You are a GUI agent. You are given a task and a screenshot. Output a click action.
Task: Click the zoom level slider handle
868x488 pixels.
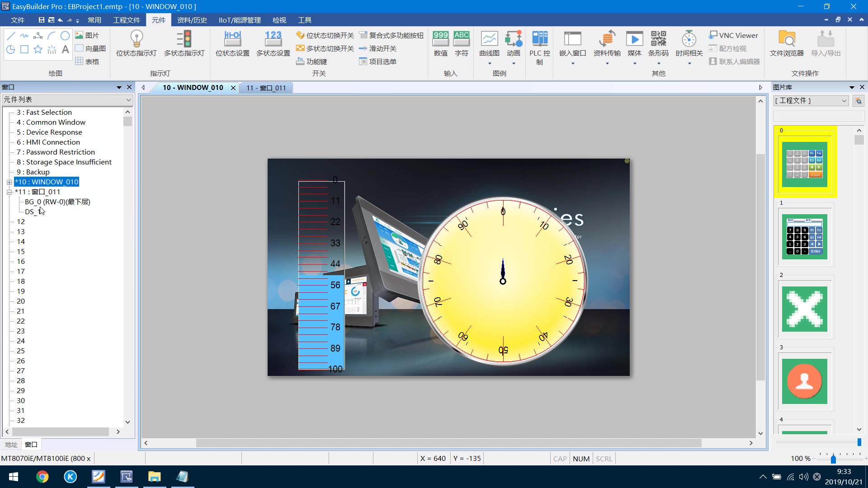click(833, 459)
